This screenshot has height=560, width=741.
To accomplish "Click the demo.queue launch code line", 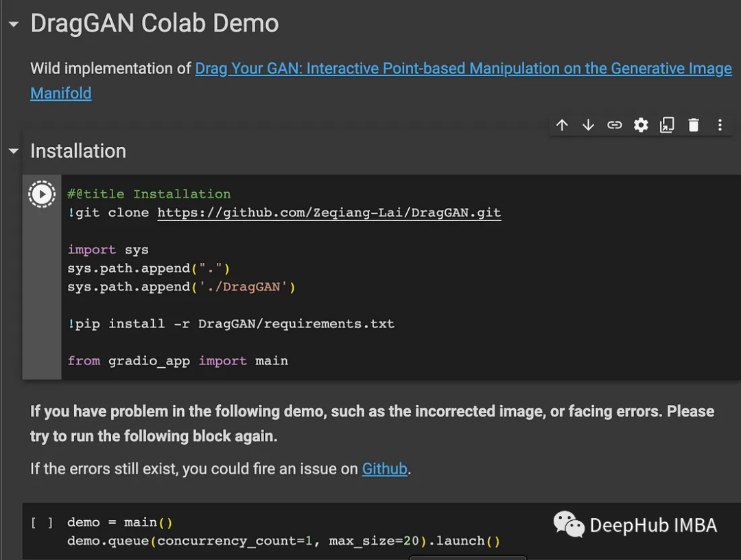I will (x=283, y=541).
